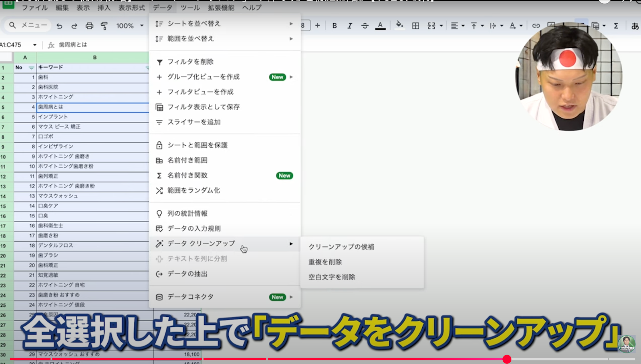641x364 pixels.
Task: Open the fill color picker
Action: [x=399, y=25]
